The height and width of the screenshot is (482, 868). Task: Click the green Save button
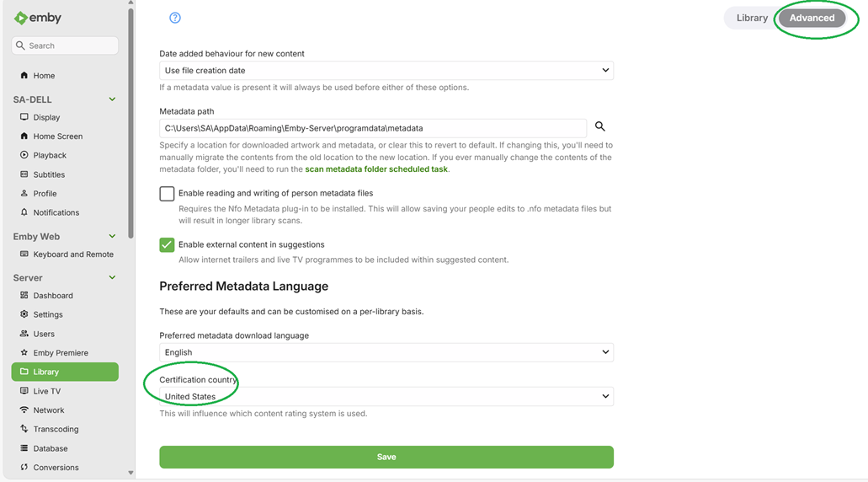point(386,457)
